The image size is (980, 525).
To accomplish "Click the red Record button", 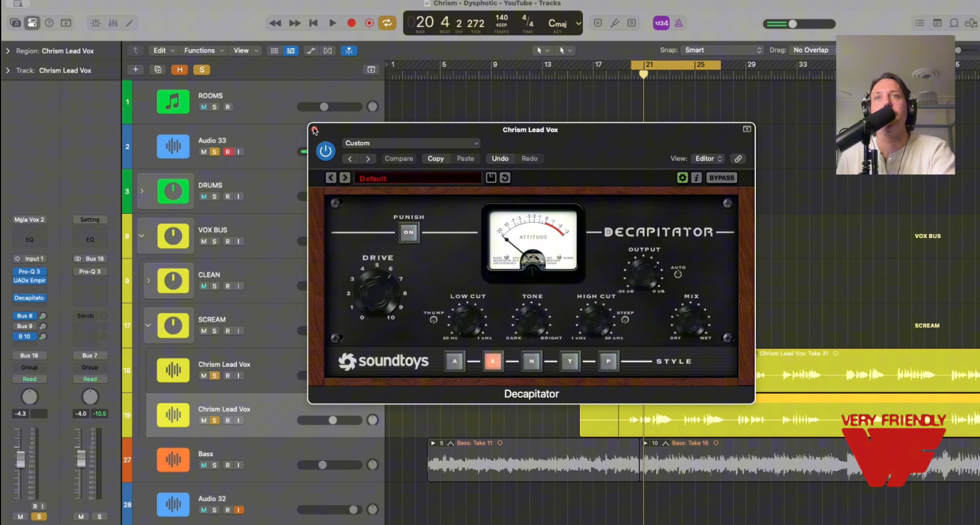I will [351, 23].
